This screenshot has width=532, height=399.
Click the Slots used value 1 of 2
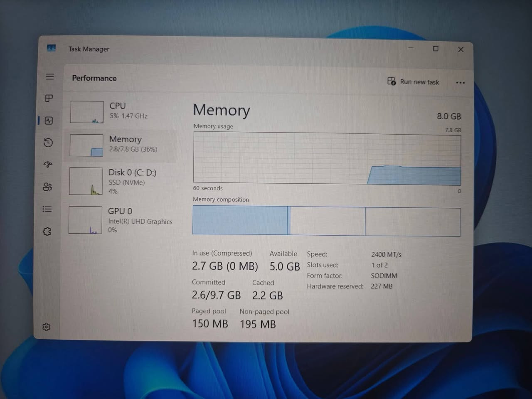coord(379,265)
